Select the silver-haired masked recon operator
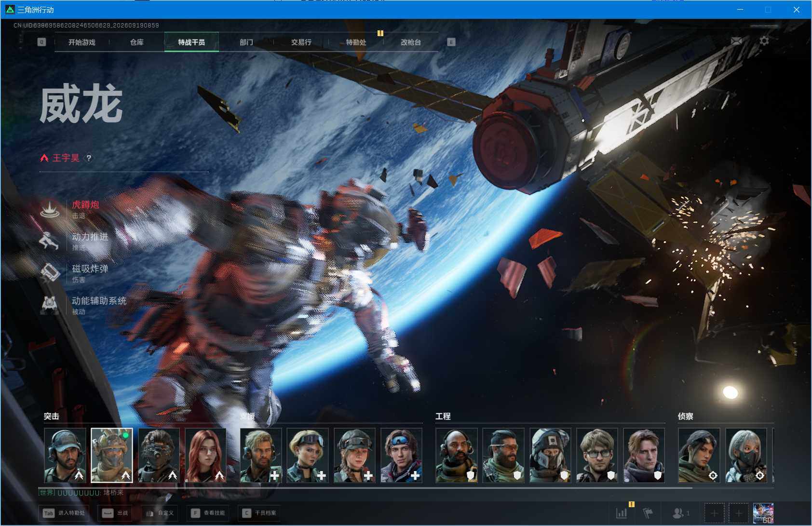Screen dimensions: 812x526 [746, 455]
